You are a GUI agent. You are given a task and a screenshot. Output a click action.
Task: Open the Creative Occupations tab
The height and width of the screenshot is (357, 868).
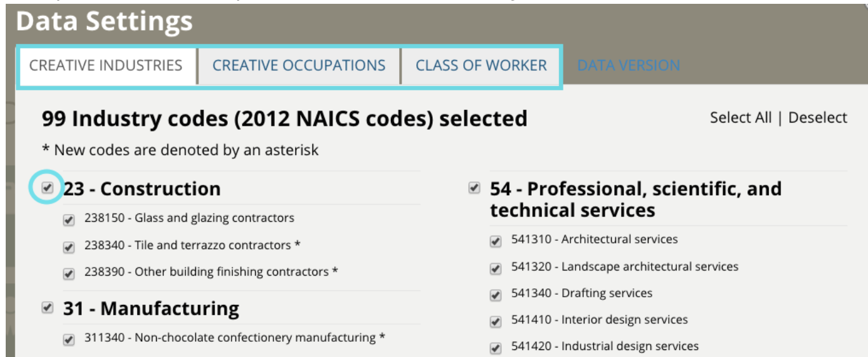(x=299, y=65)
